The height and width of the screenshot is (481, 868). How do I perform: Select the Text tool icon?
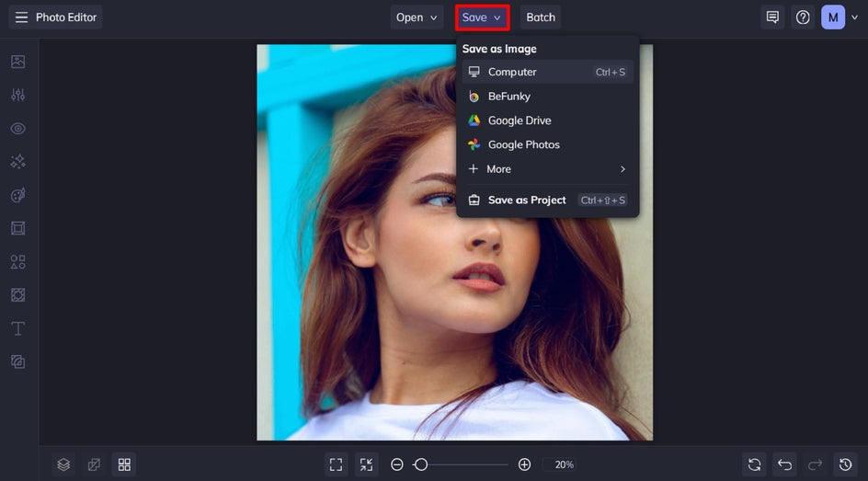pyautogui.click(x=17, y=328)
